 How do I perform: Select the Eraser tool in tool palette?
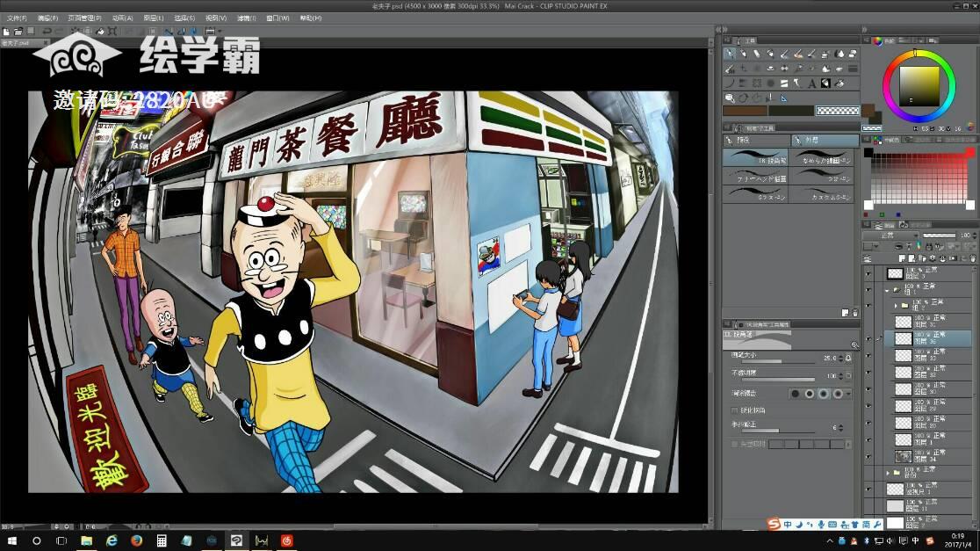(853, 54)
